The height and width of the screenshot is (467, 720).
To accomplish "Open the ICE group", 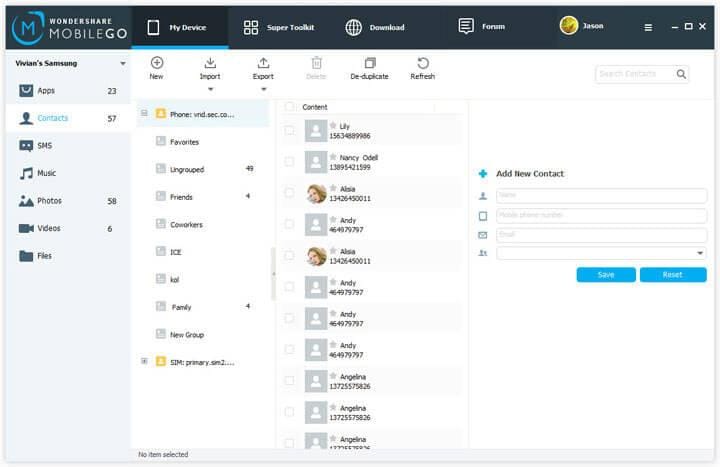I will click(203, 252).
